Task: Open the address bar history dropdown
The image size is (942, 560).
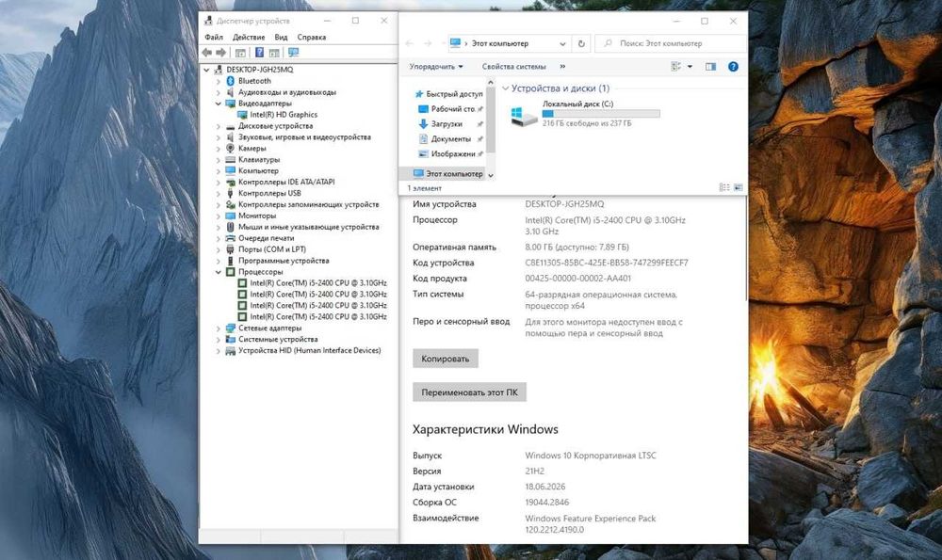Action: [562, 44]
